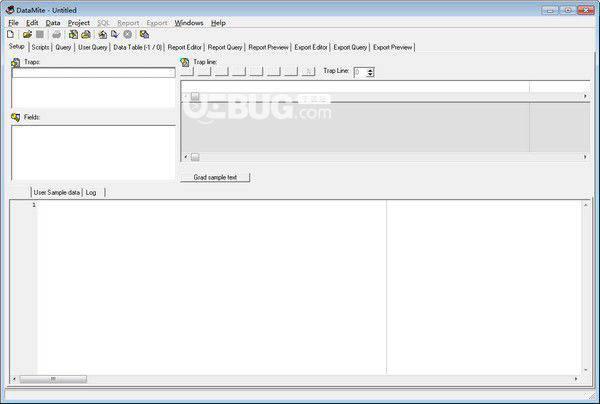
Task: Switch to the Setup tab
Action: pos(17,46)
